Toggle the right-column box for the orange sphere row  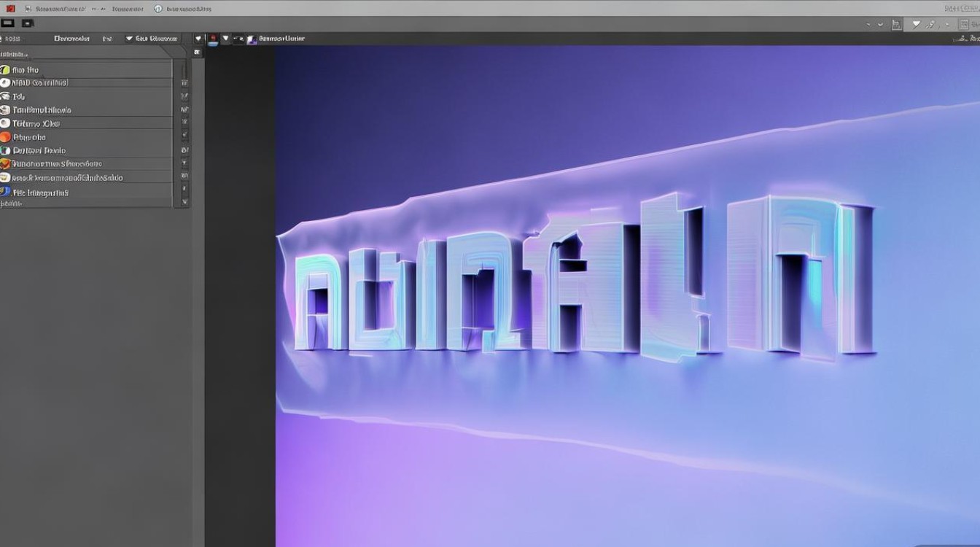coord(184,137)
